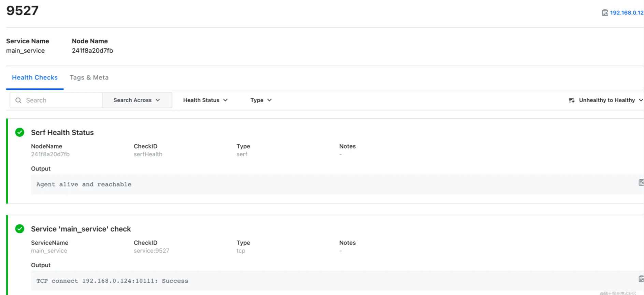Click the sort icon beside Unhealthy to Healthy
The width and height of the screenshot is (644, 295).
tap(571, 100)
